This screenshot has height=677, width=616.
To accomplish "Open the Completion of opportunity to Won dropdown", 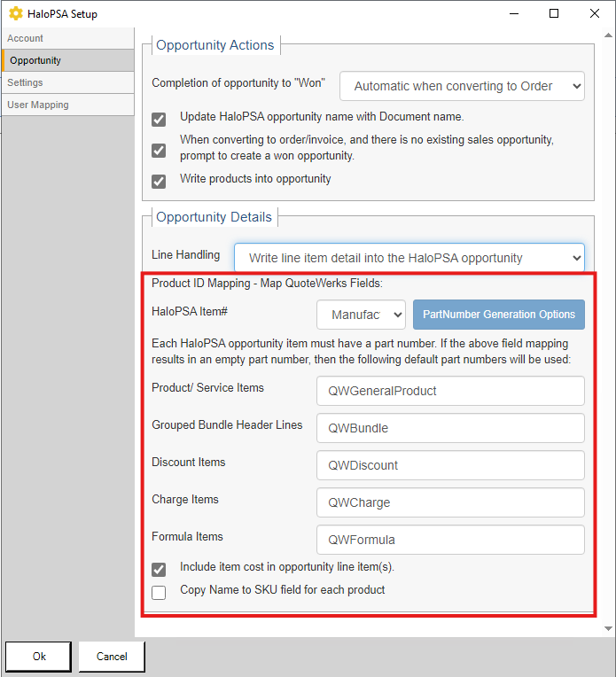I will [462, 86].
